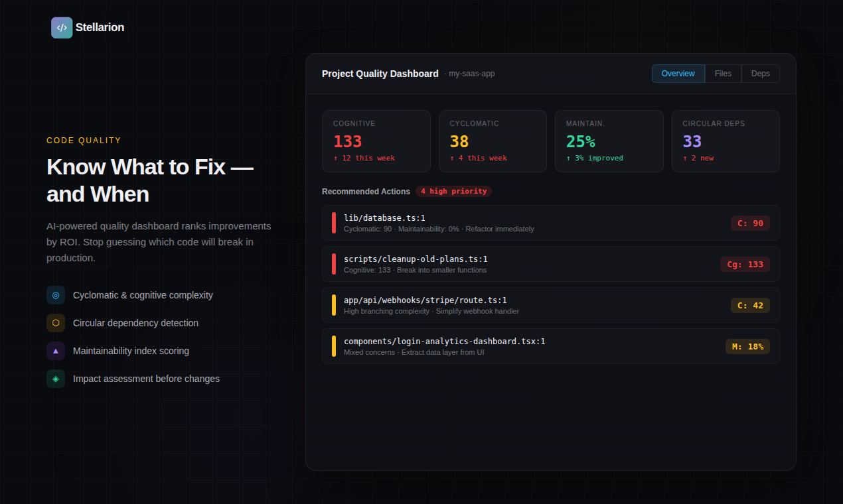Click the Cg: 133 cognitive score badge
Image resolution: width=843 pixels, height=504 pixels.
pos(745,264)
